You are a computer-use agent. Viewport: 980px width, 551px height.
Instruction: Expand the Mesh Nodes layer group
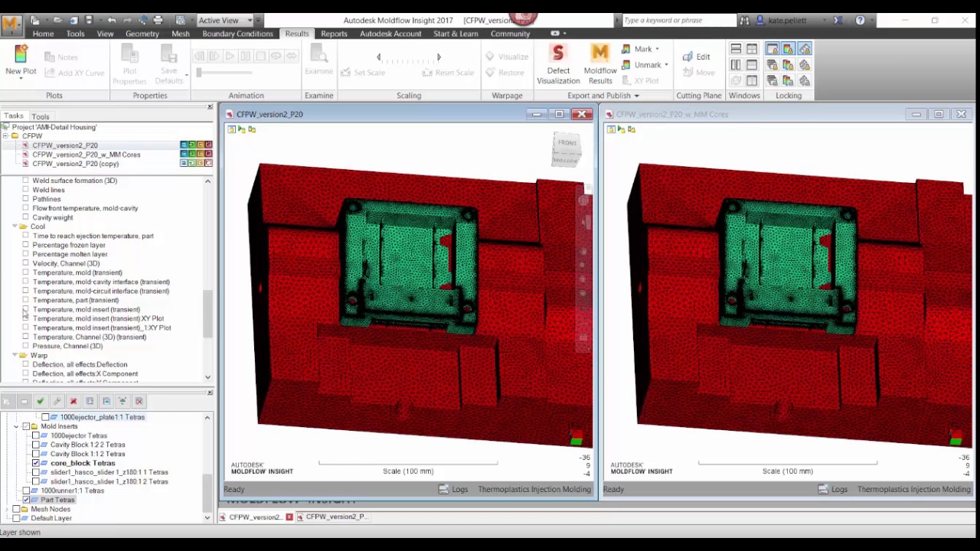[8, 509]
